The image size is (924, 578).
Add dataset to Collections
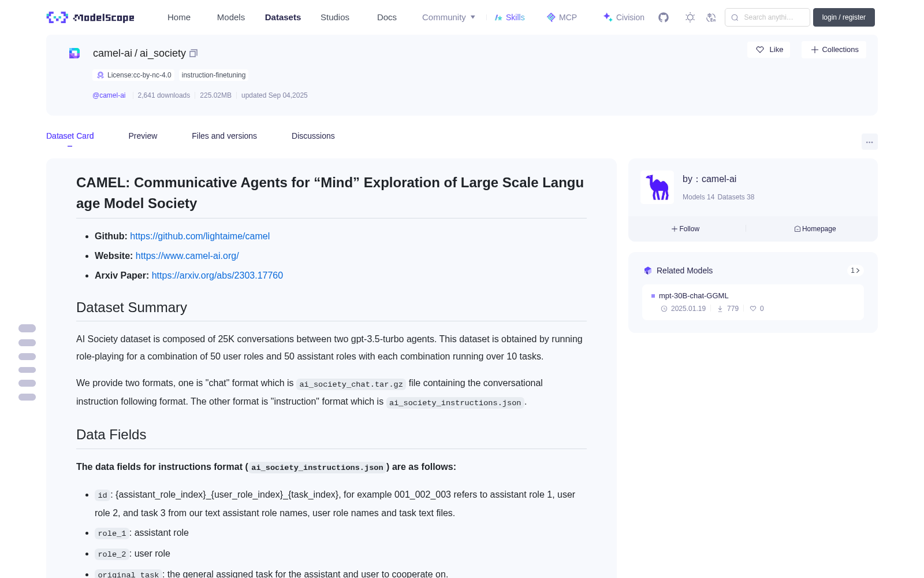point(834,50)
